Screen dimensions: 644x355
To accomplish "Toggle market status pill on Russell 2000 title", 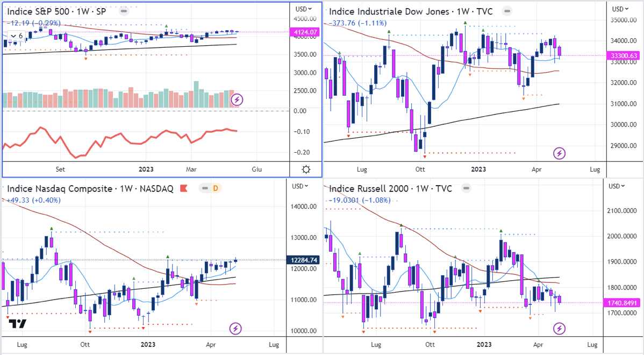I will (x=466, y=189).
